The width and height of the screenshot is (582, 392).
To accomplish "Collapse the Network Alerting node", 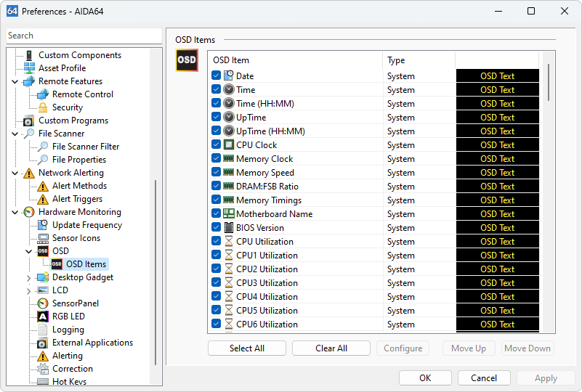I will click(15, 173).
